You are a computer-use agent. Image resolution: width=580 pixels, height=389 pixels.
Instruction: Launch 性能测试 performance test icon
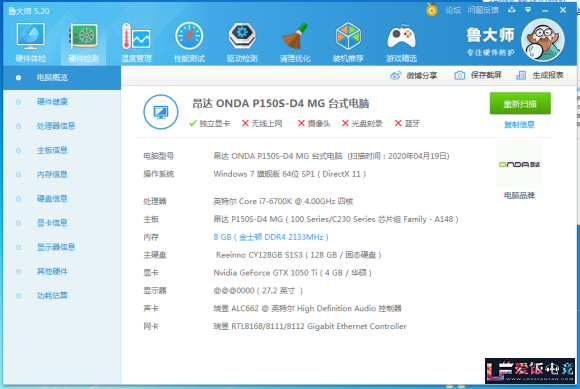coord(189,42)
